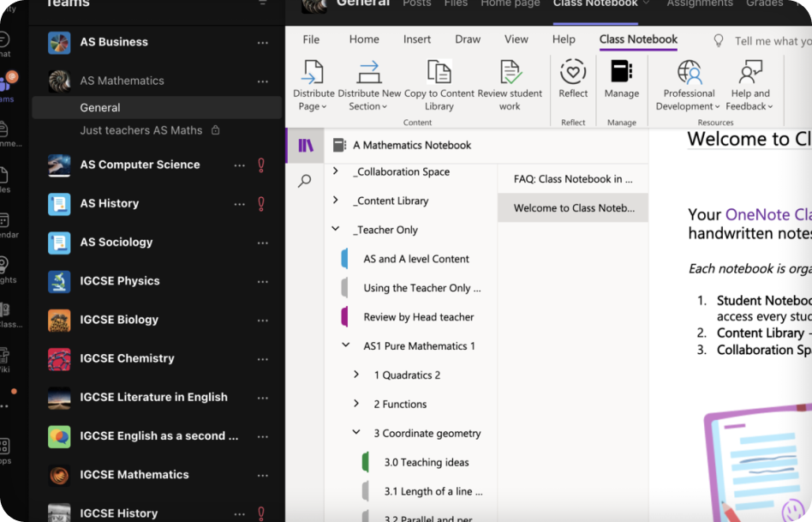Click the IGCSE Chemistry team avatar

coord(59,359)
